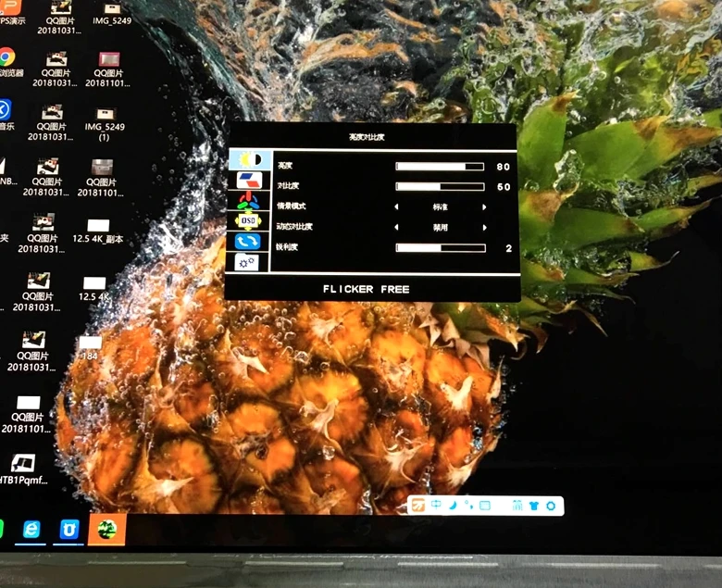Select the blue reset arrows OSD icon

click(248, 242)
